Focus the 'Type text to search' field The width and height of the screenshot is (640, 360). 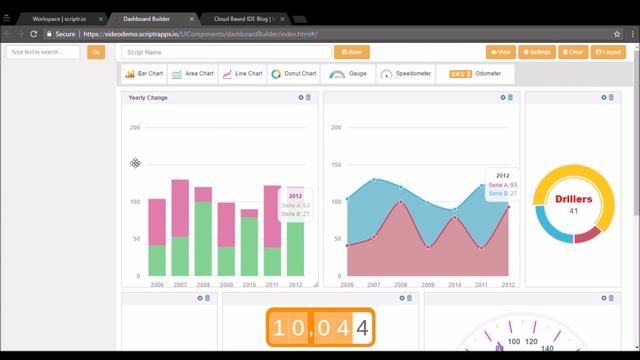pos(43,52)
